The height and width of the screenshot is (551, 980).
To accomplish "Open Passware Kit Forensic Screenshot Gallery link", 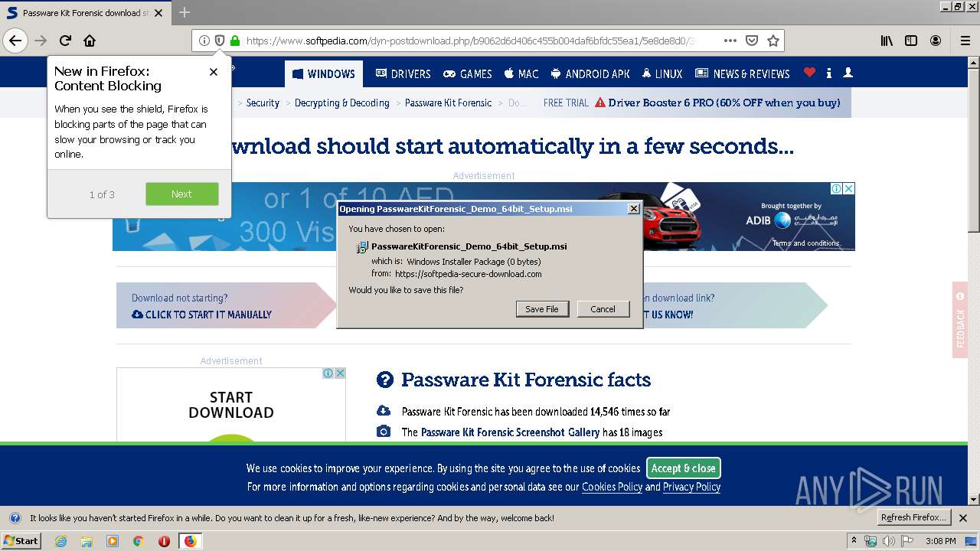I will pyautogui.click(x=511, y=432).
